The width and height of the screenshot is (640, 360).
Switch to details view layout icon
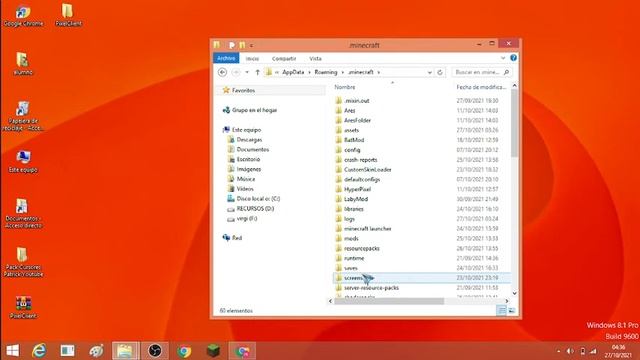click(502, 311)
